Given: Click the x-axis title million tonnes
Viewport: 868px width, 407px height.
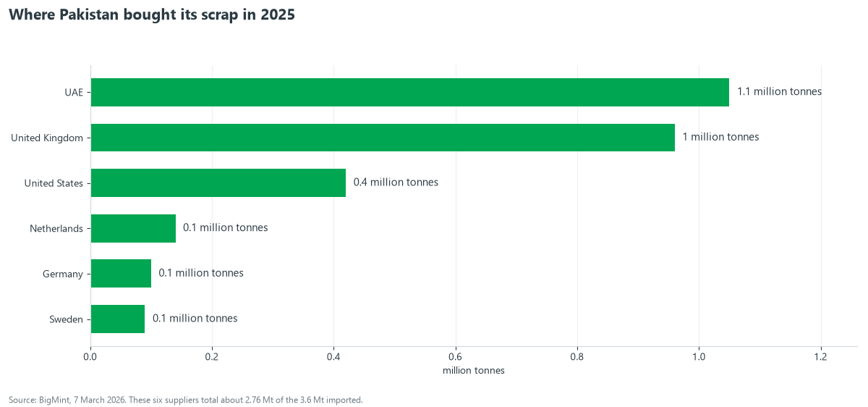Looking at the screenshot, I should point(474,371).
